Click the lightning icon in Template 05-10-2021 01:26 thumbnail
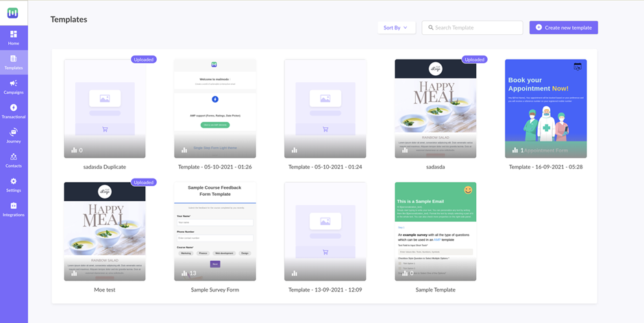Image resolution: width=644 pixels, height=323 pixels. 215,99
